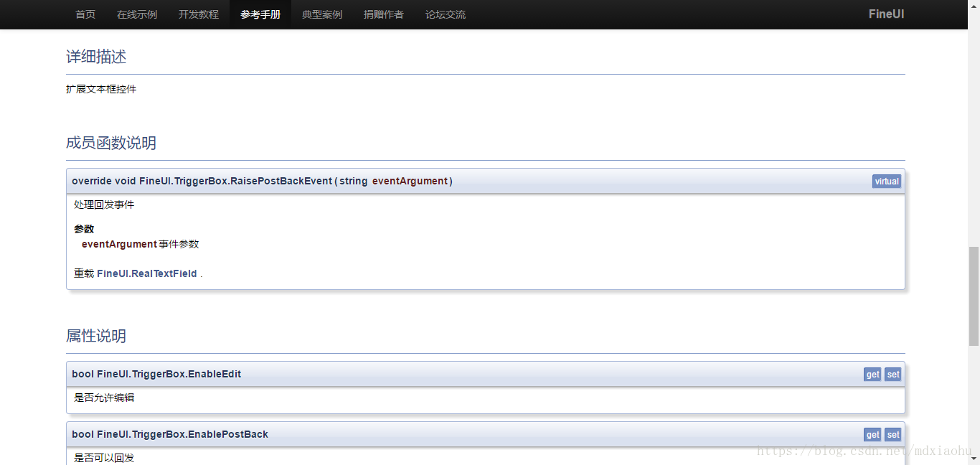This screenshot has height=465, width=980.
Task: Click the scrollbar up arrow
Action: tap(974, 6)
